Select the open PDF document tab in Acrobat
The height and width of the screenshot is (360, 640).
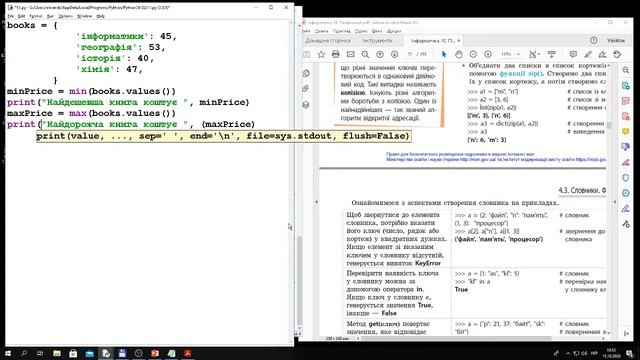433,41
